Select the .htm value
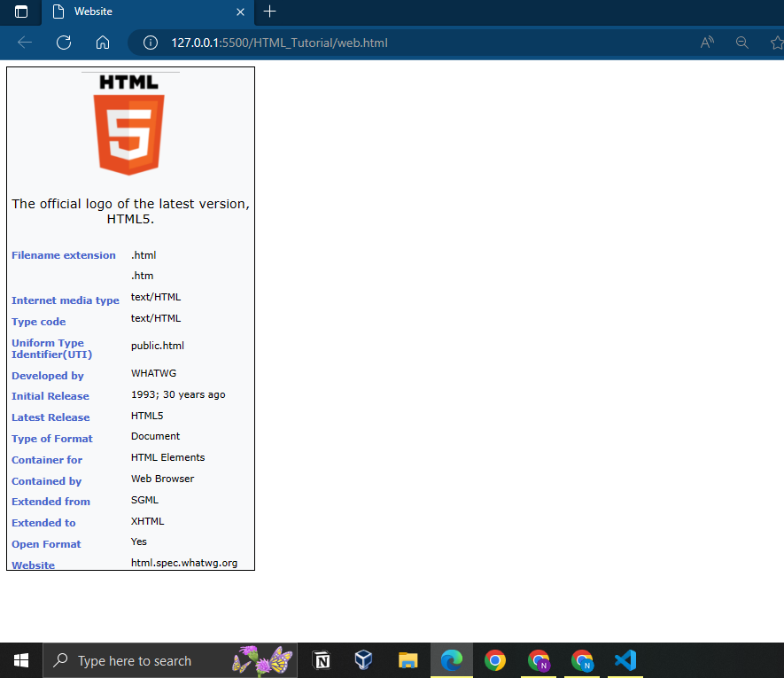This screenshot has width=784, height=678. click(x=142, y=276)
